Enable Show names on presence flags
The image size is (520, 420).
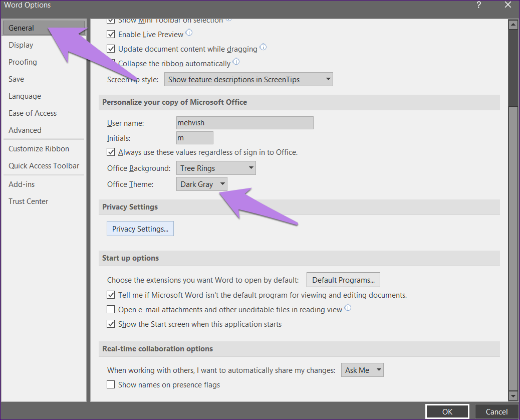point(111,385)
